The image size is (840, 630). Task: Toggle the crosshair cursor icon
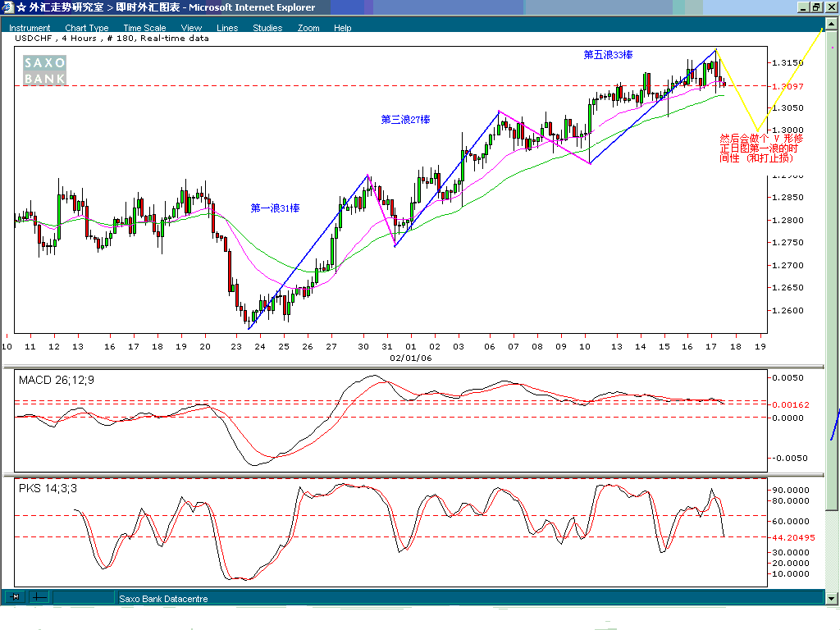(39, 597)
